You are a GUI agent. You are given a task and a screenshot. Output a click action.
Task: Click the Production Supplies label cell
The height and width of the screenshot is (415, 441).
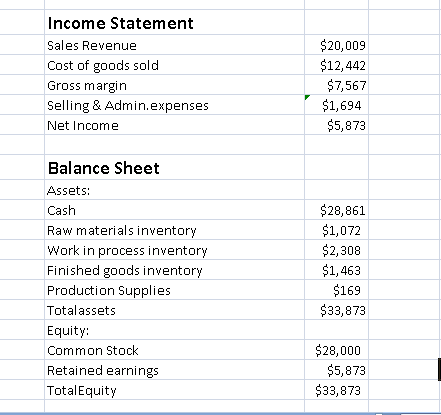pyautogui.click(x=174, y=290)
